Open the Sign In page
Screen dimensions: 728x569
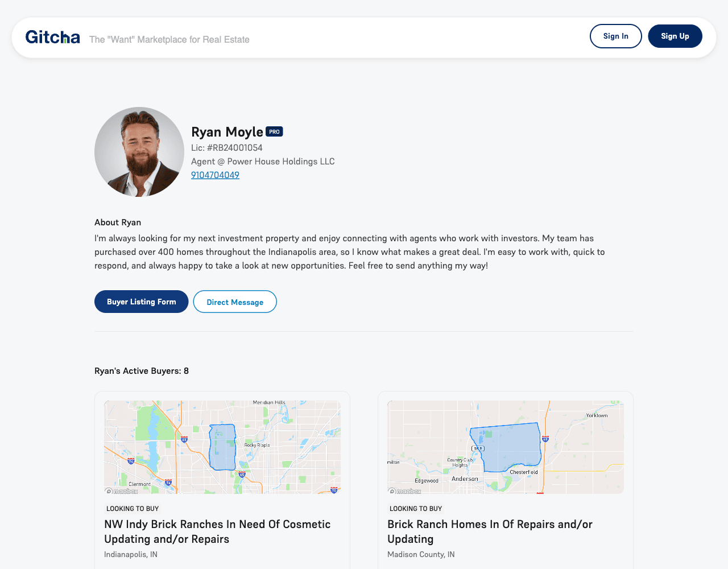[616, 36]
